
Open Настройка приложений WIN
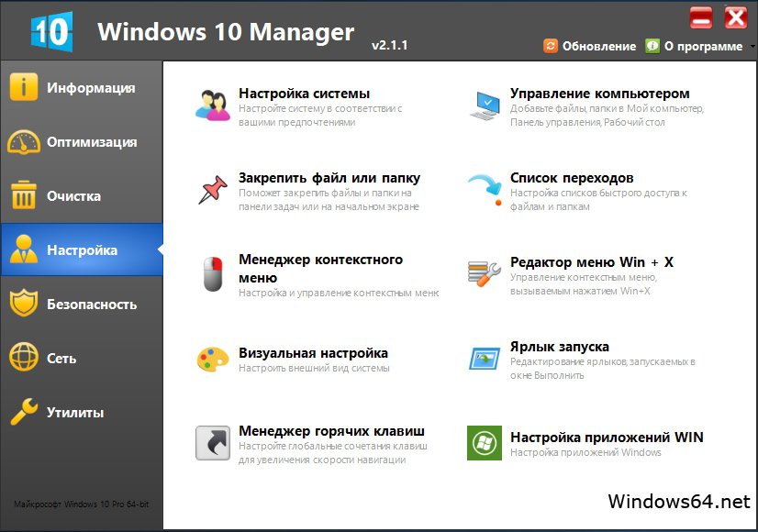[607, 438]
